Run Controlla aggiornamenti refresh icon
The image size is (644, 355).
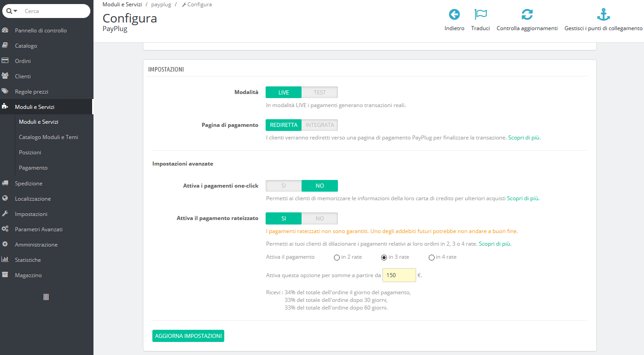527,14
